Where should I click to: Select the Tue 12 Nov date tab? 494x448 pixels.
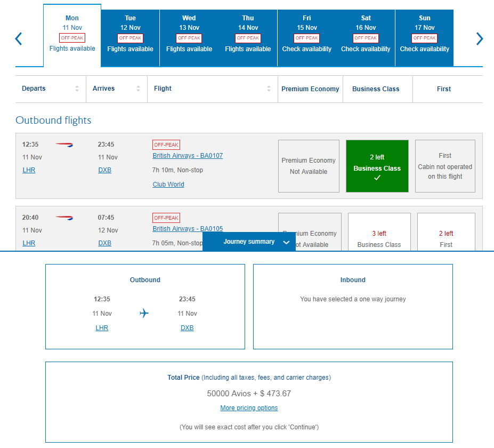coord(130,38)
